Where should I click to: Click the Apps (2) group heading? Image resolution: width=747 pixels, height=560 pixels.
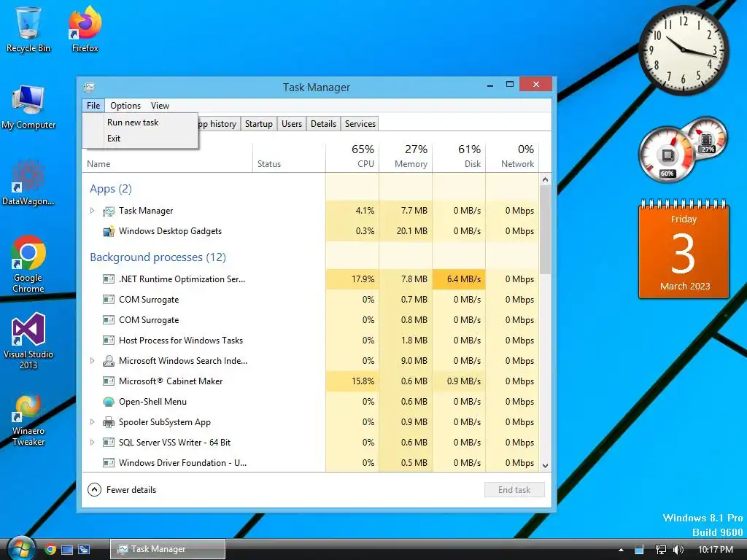[x=111, y=189]
